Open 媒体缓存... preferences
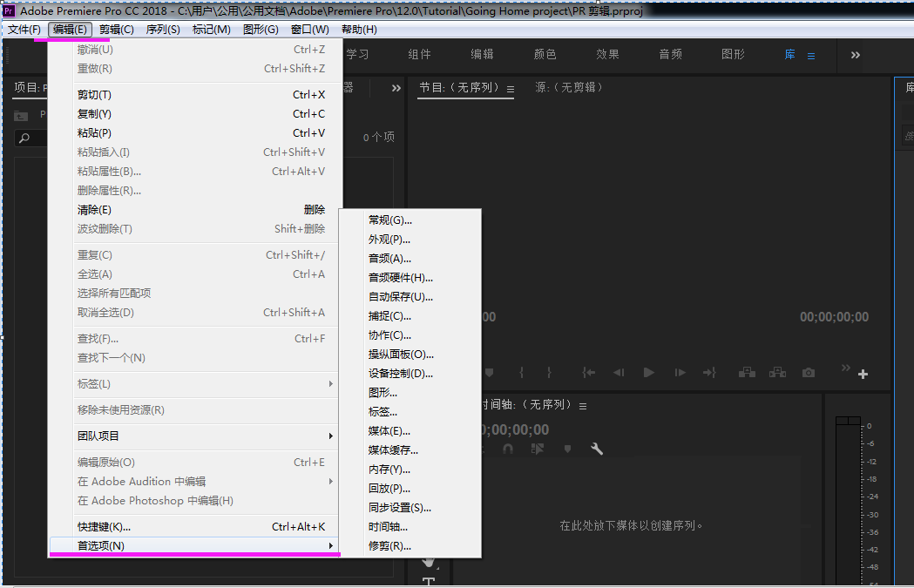Viewport: 914px width, 588px height. [x=410, y=450]
